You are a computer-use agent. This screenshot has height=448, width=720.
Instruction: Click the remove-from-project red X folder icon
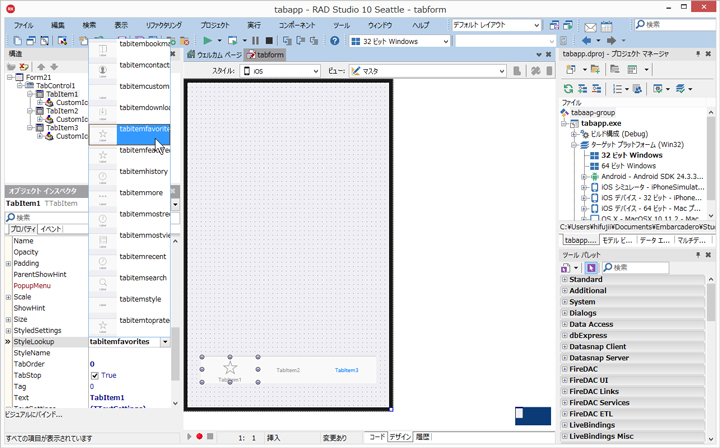[x=185, y=41]
